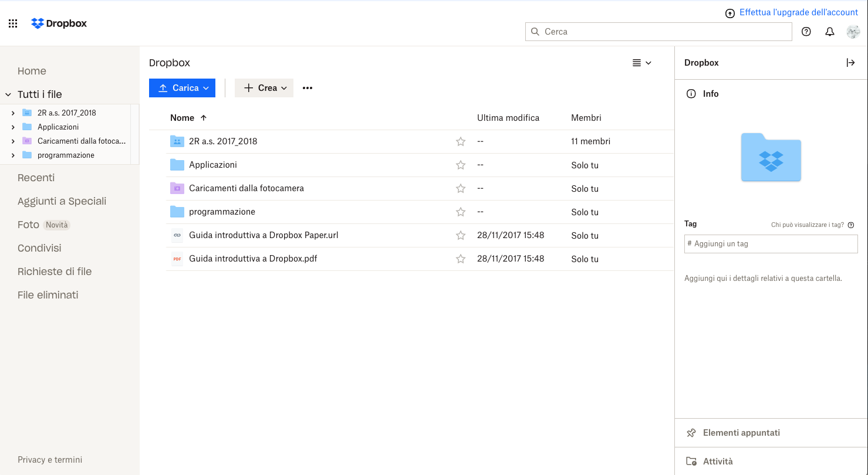
Task: Open the notifications bell
Action: point(830,32)
